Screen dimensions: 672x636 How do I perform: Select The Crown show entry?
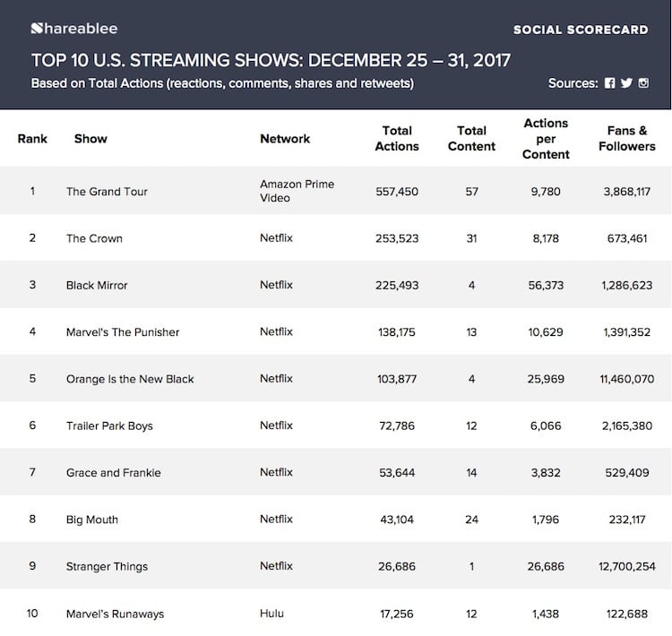coord(94,238)
